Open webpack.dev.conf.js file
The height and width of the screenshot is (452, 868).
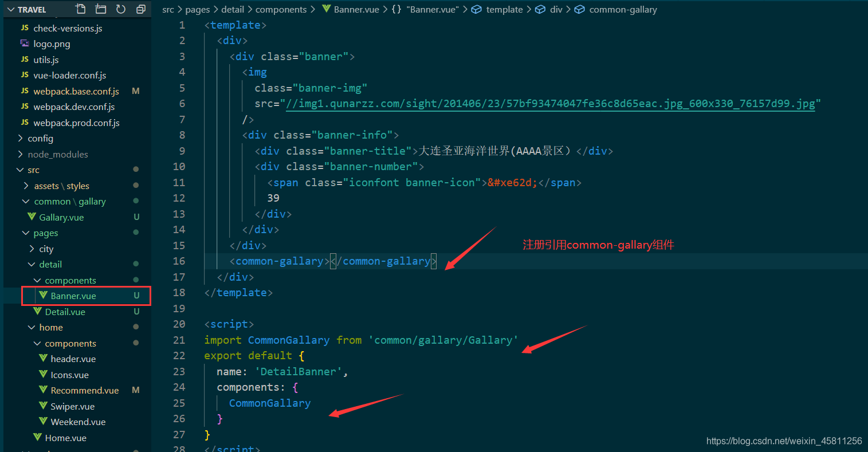pos(74,107)
